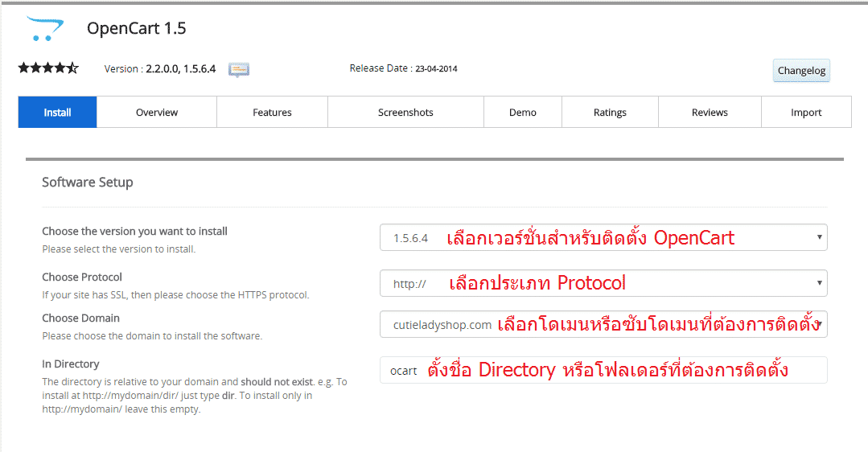Click the In Directory input field with ocart
868x452 pixels.
[x=603, y=370]
